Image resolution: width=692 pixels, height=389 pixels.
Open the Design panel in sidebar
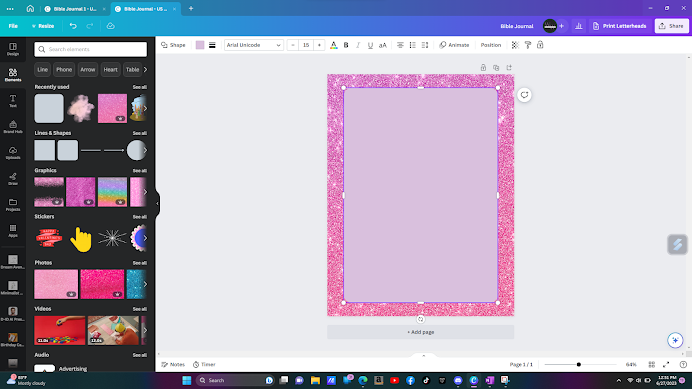(13, 49)
